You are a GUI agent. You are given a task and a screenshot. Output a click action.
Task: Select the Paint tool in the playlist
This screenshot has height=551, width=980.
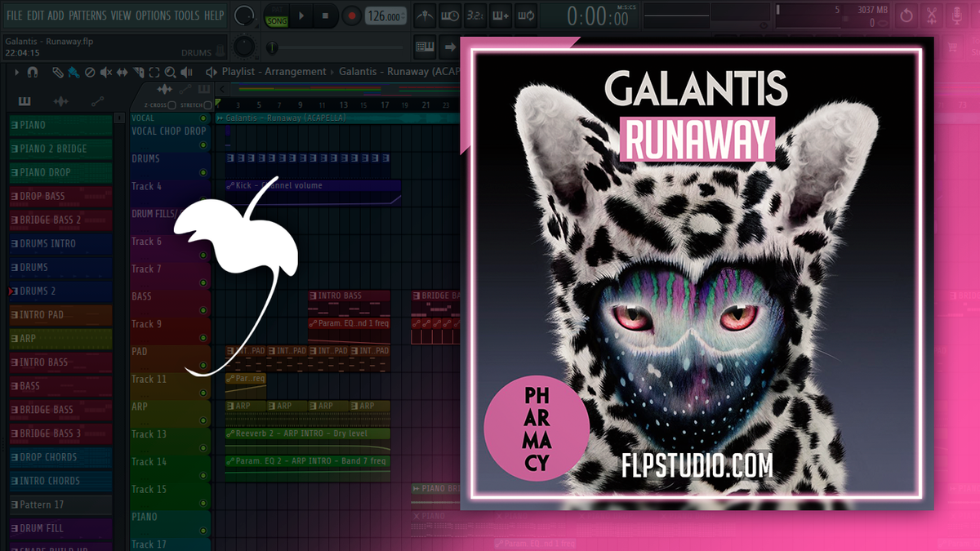(x=73, y=72)
